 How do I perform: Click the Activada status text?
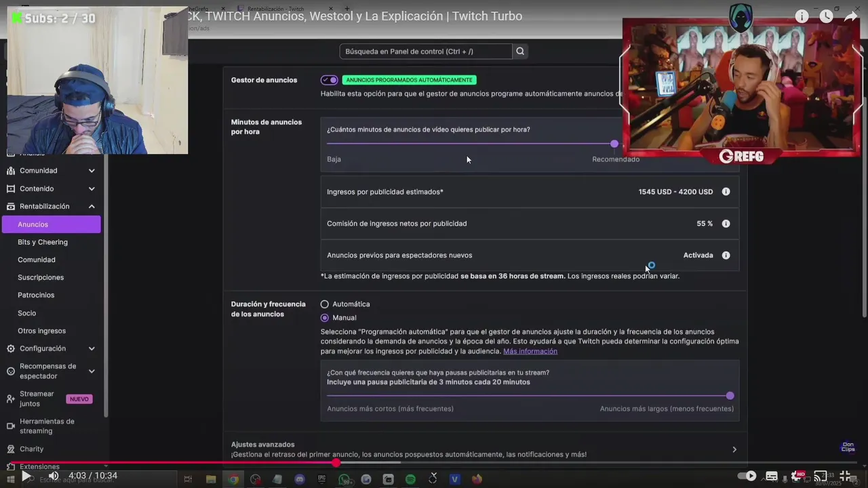(x=698, y=256)
